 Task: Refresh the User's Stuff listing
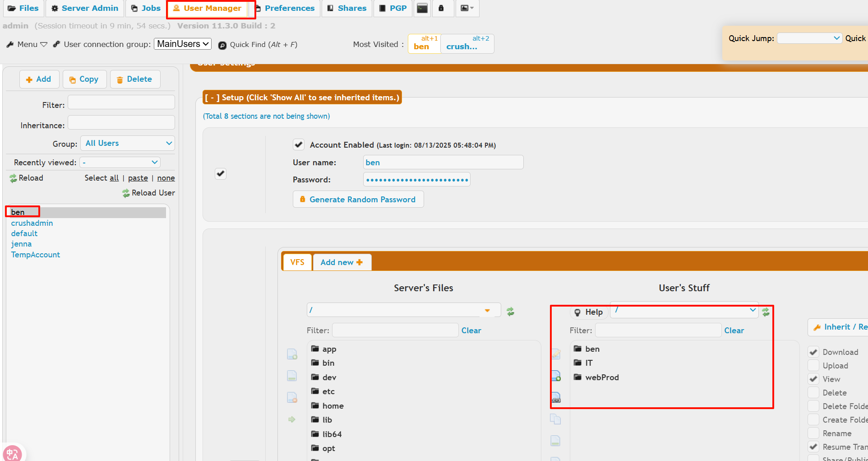click(766, 312)
